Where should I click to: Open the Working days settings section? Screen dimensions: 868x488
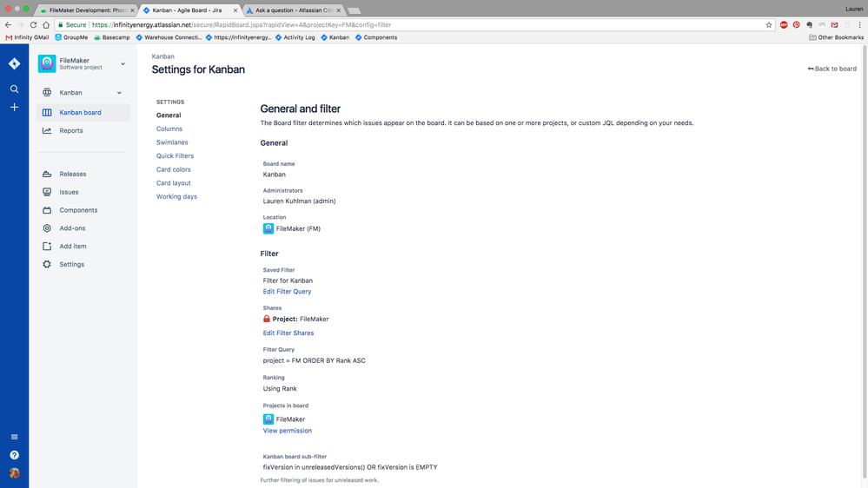click(x=176, y=196)
